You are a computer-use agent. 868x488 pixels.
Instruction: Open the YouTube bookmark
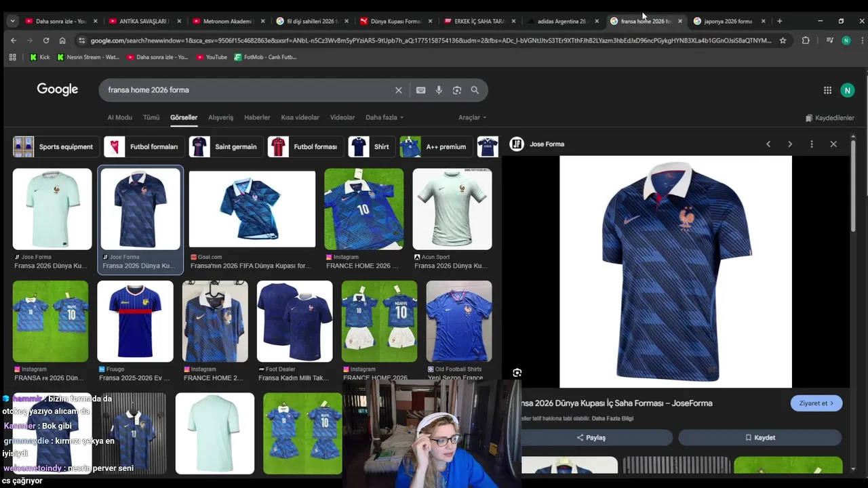click(x=212, y=57)
